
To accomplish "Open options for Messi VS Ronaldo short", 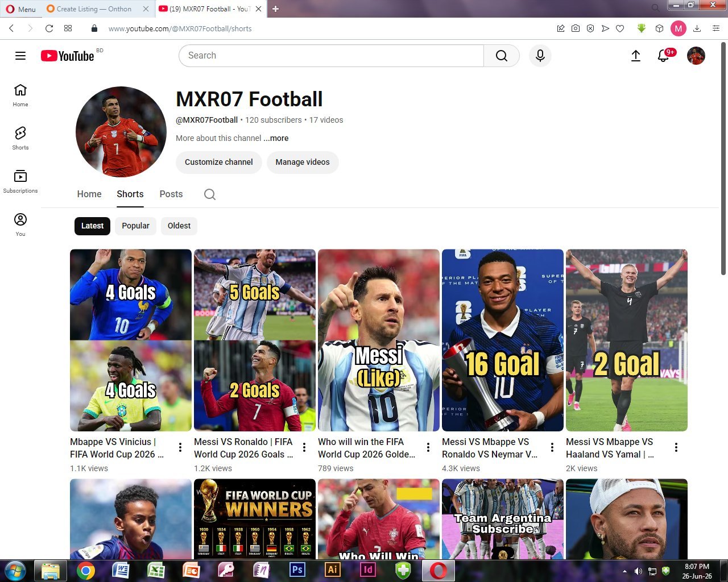I will (x=304, y=447).
